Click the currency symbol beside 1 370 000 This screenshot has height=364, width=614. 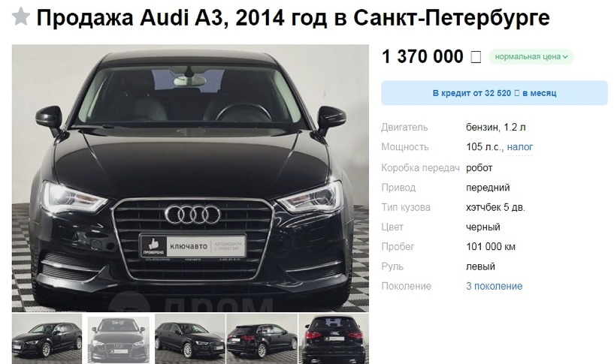click(x=476, y=57)
